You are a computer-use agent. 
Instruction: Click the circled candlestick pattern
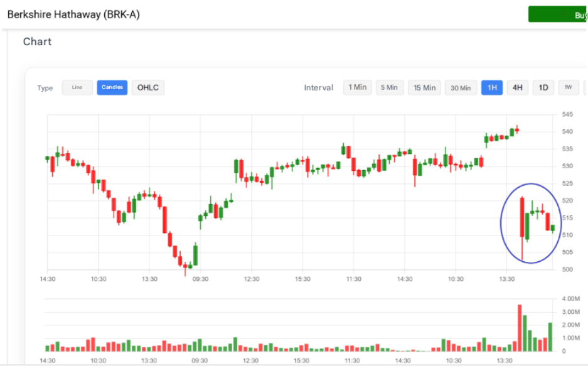(531, 223)
